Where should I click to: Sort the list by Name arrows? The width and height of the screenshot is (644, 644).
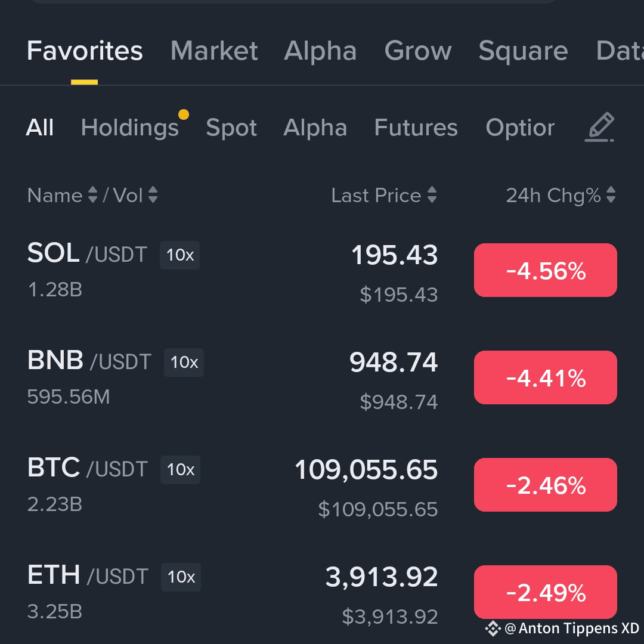tap(93, 194)
